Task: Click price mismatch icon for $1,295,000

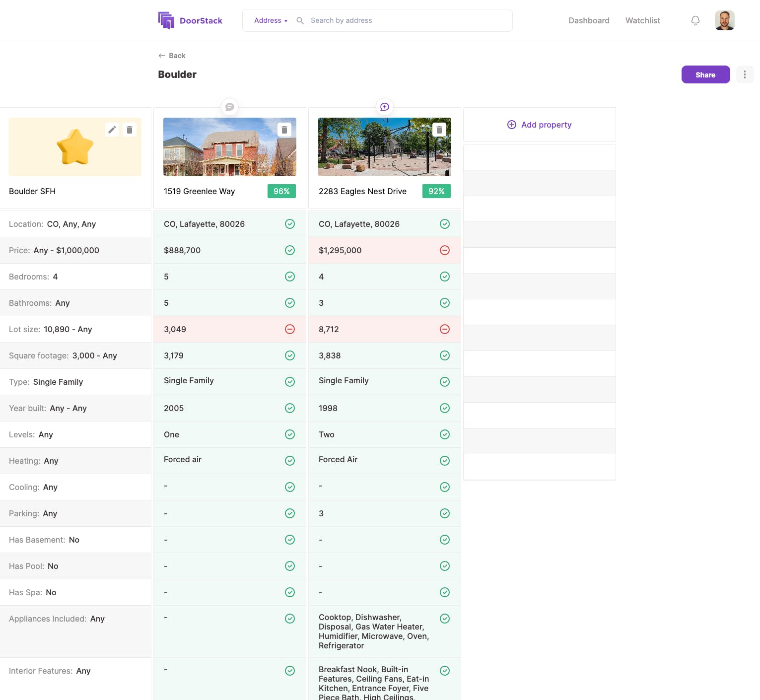Action: 445,250
